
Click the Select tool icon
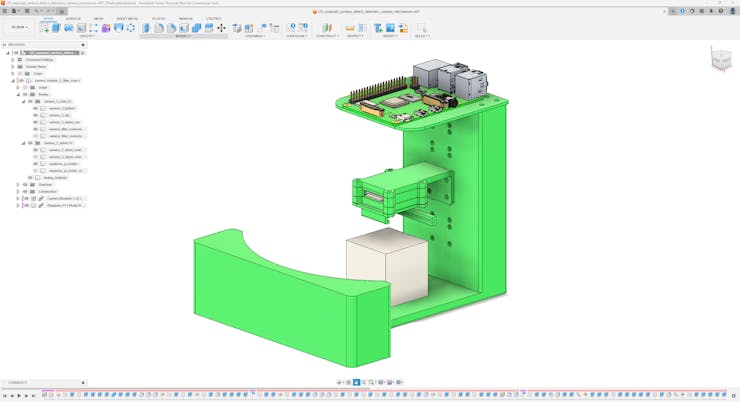click(x=421, y=28)
